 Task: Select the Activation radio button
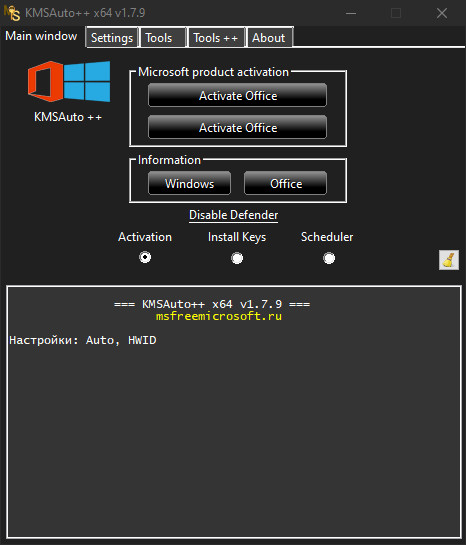coord(145,258)
